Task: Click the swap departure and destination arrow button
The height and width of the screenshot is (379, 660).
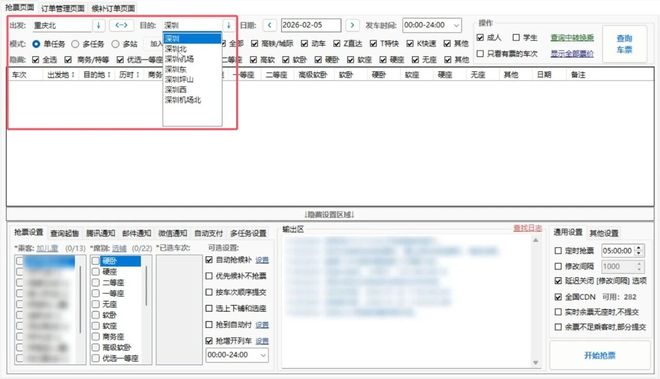Action: click(121, 25)
